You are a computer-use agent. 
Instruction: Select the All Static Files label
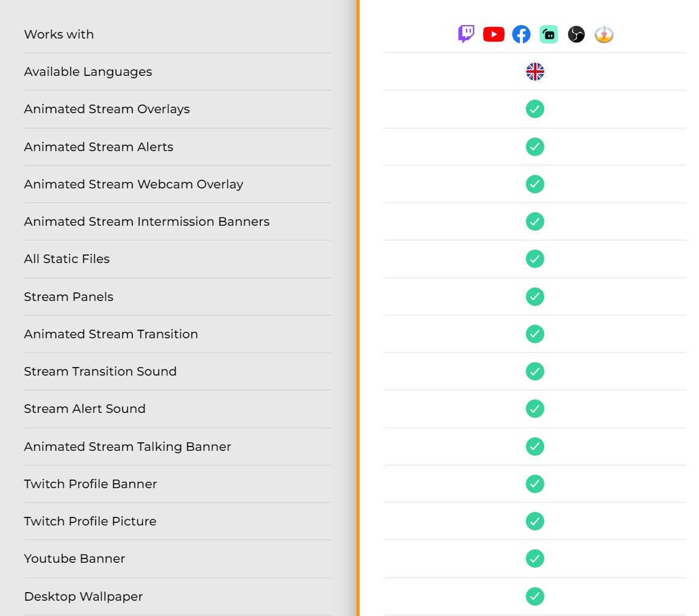[x=67, y=259]
